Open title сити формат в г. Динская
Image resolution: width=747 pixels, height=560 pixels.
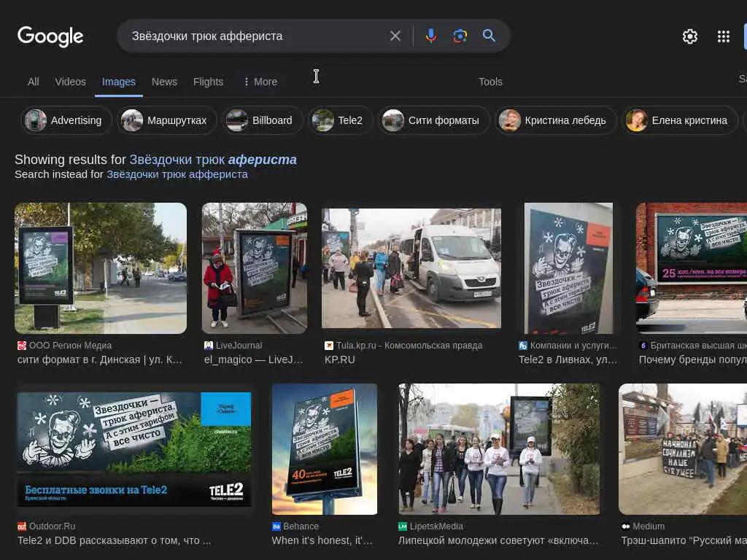(99, 360)
